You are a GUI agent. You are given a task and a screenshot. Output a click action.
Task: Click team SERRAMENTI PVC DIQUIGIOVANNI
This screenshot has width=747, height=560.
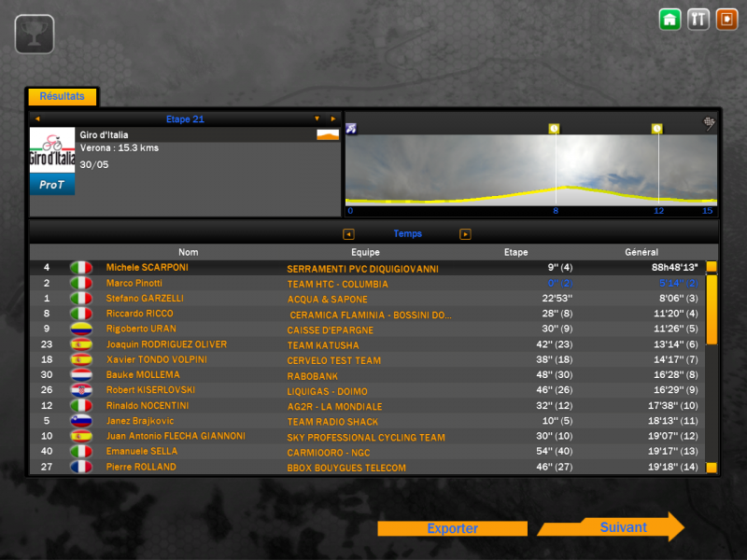(362, 269)
